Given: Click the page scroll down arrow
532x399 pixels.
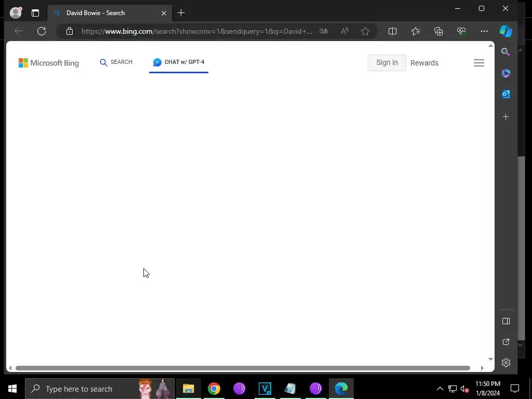Looking at the screenshot, I should coord(490,359).
